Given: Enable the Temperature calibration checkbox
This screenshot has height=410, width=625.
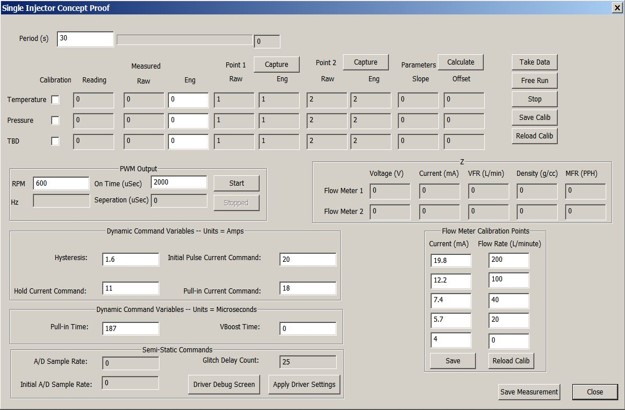Looking at the screenshot, I should click(x=55, y=100).
